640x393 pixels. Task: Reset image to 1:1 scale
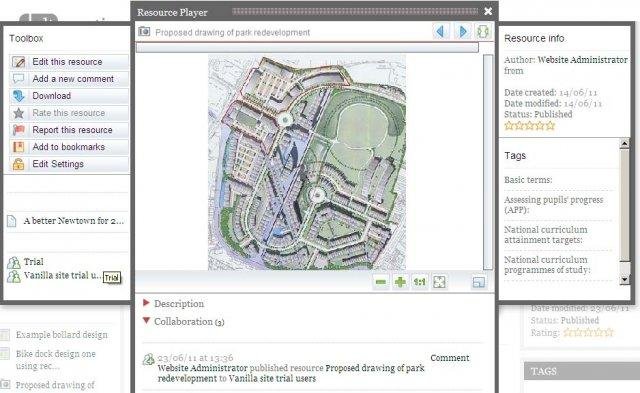click(420, 282)
